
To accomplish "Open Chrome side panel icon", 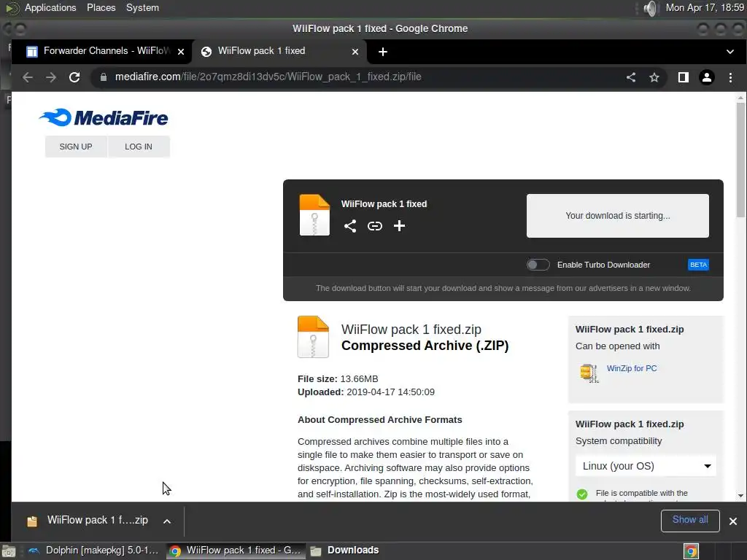I will point(683,77).
